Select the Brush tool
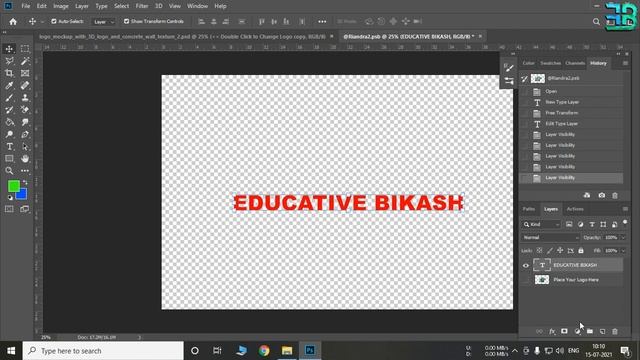This screenshot has height=360, width=640. (x=9, y=98)
